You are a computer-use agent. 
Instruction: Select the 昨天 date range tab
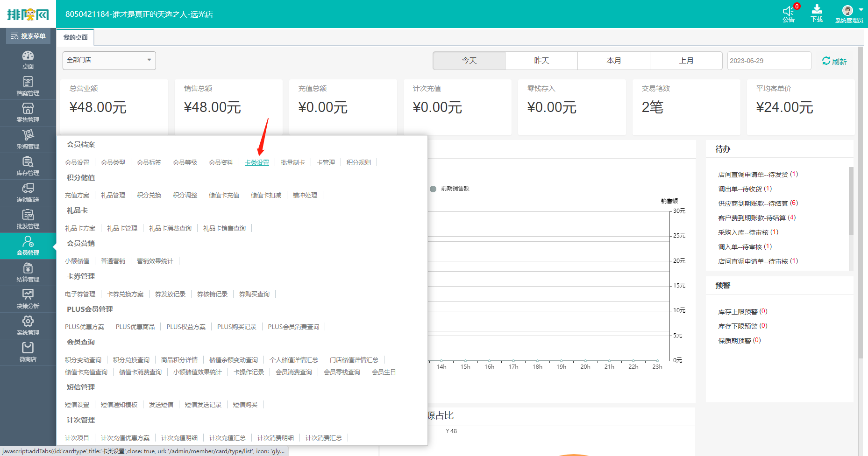[x=541, y=61]
